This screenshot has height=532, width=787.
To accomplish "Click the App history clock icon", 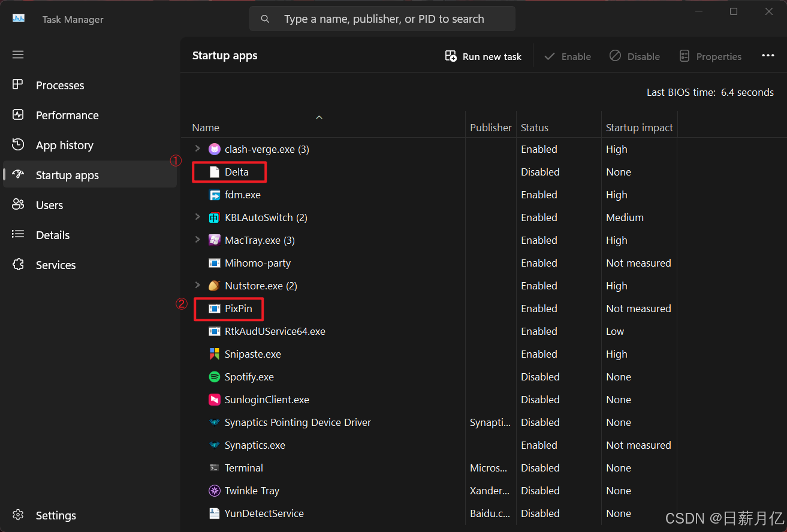I will click(x=18, y=145).
